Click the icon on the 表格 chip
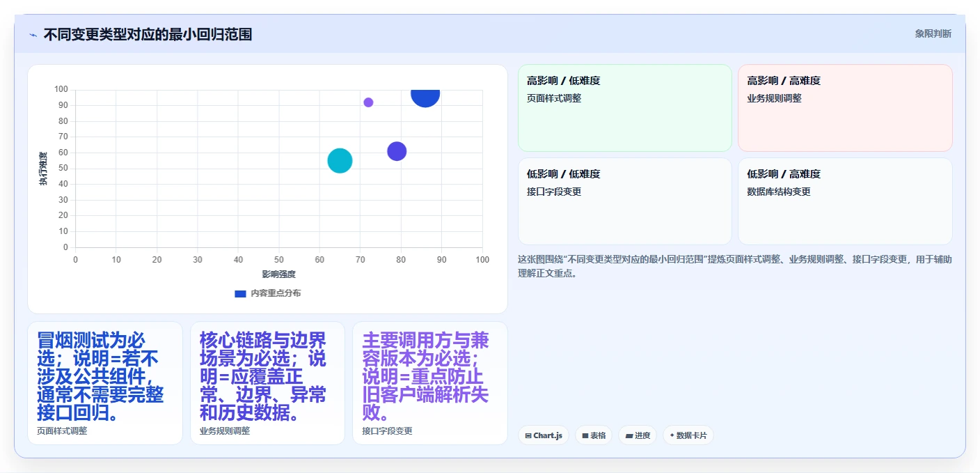This screenshot has height=473, width=980. point(585,436)
